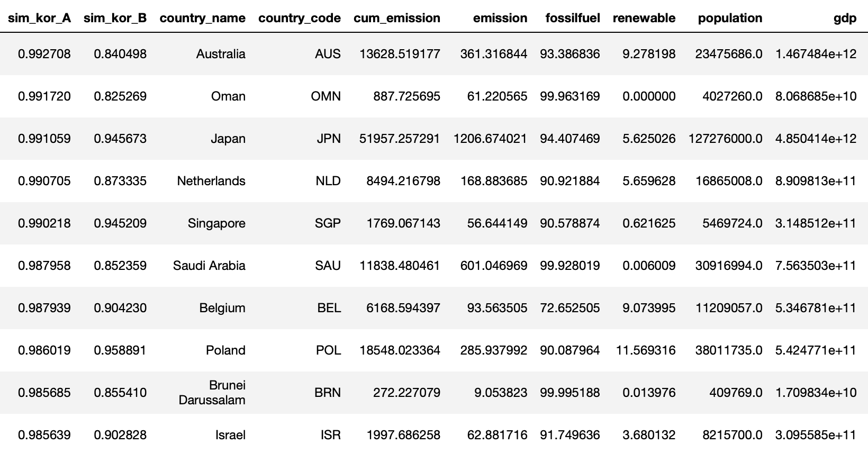The width and height of the screenshot is (868, 453).
Task: Click the population column header
Action: coord(730,18)
